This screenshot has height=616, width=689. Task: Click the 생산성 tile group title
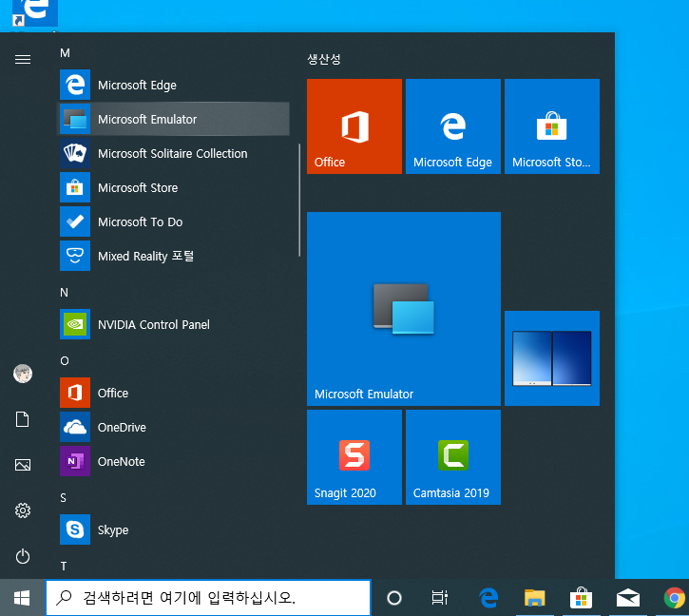(324, 59)
